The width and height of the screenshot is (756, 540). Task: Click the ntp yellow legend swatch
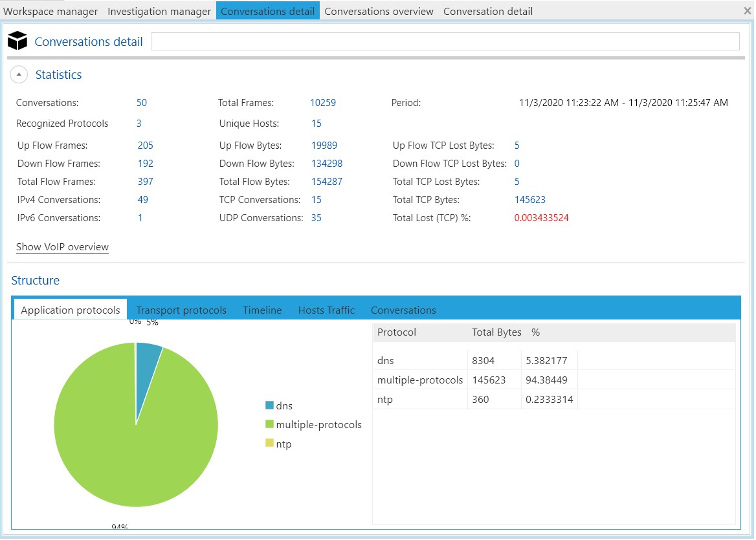tap(269, 444)
